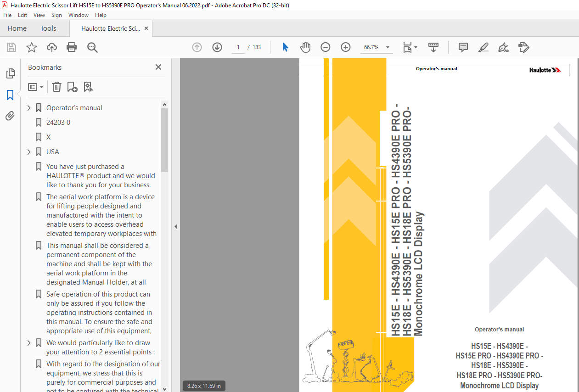
Task: Toggle the Bookmarks navigation panel icon
Action: click(x=10, y=95)
